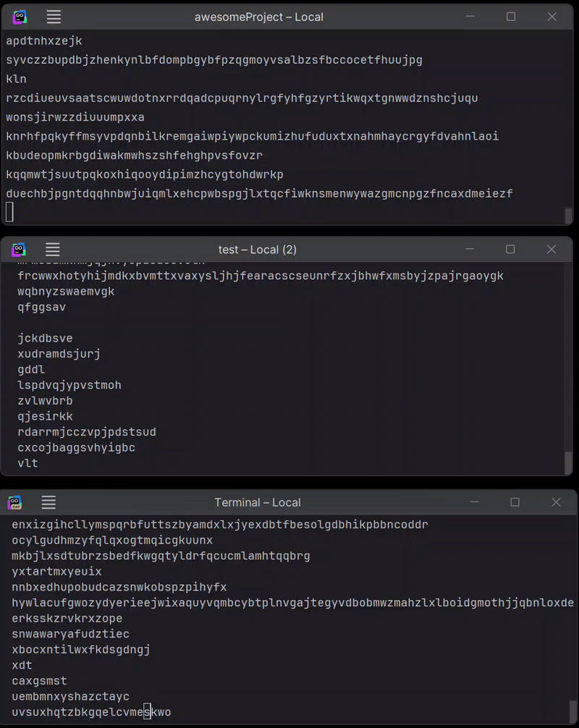Click scrollbar thumb in awesomeProject terminal
Viewport: 579px width, 728px height.
pos(568,216)
